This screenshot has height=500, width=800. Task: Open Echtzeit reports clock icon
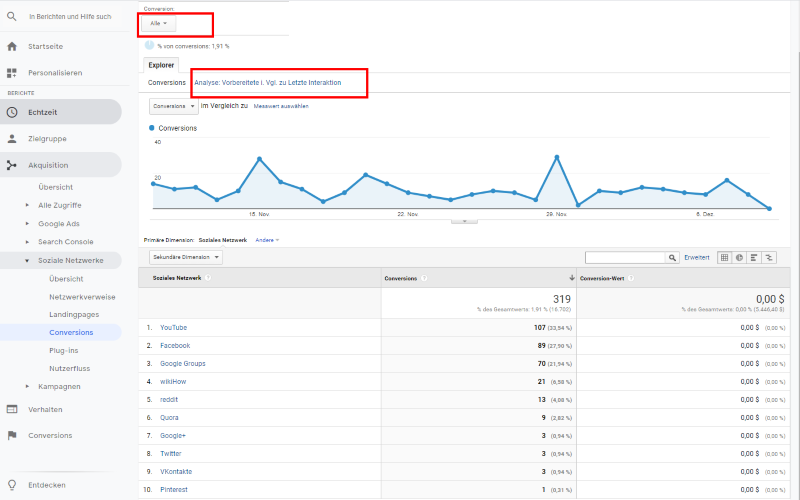(12, 112)
